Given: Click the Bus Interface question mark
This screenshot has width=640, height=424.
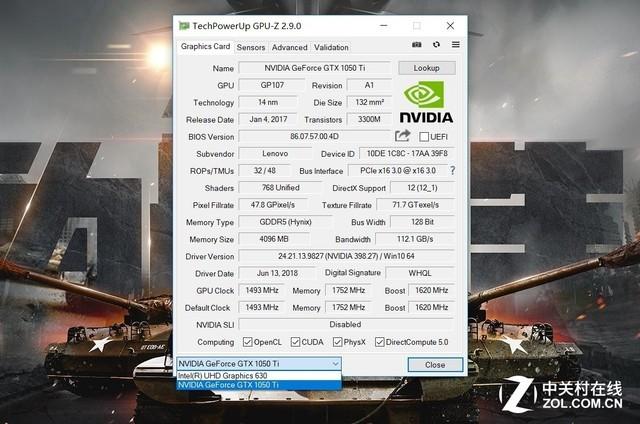Looking at the screenshot, I should pos(452,171).
